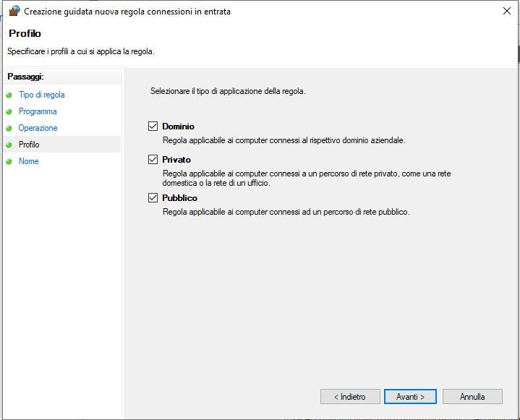
Task: Click the green bullet beside Operazione
Action: tap(9, 128)
